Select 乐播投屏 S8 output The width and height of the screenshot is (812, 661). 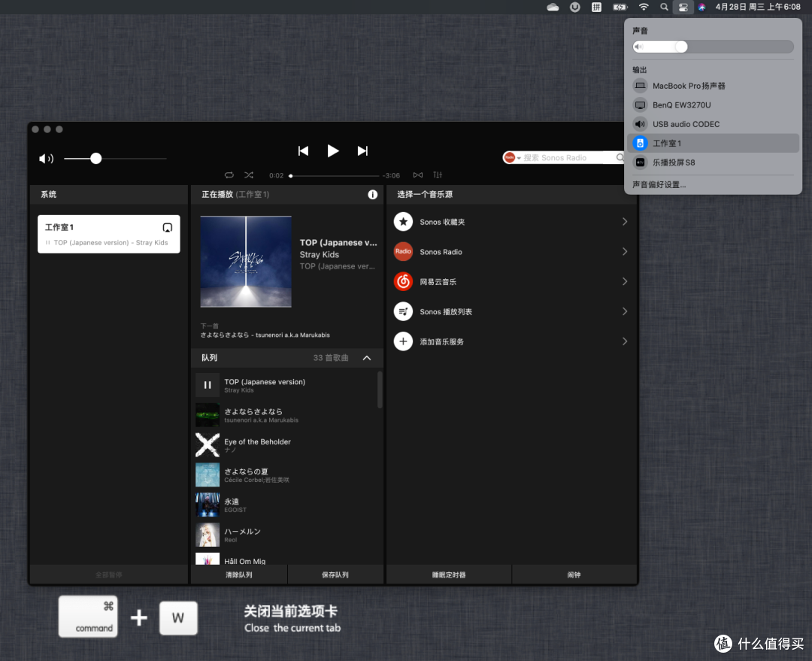(x=713, y=162)
